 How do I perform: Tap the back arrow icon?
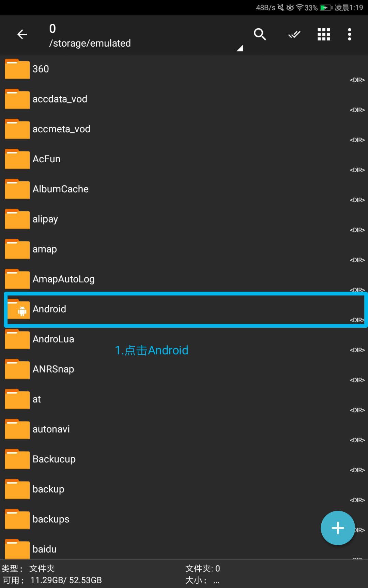click(x=22, y=34)
